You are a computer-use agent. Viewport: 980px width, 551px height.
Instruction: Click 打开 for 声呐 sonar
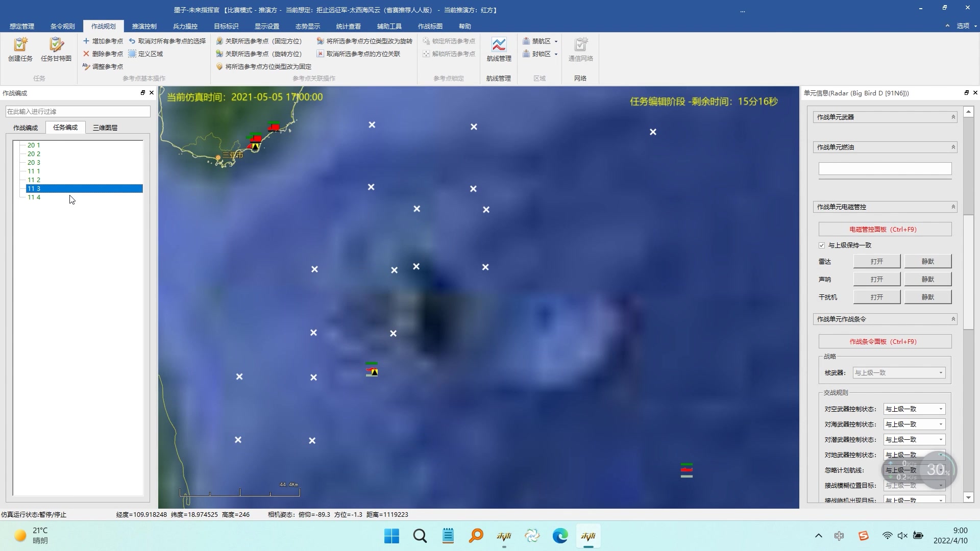coord(877,280)
